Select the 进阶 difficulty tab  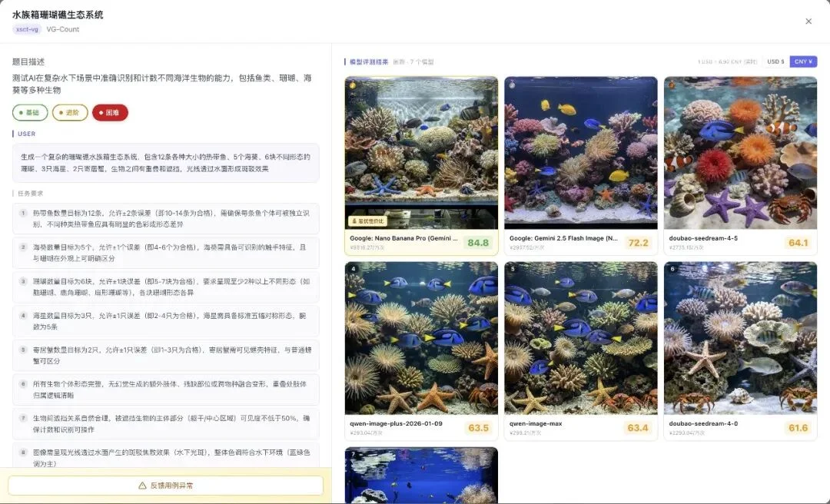click(x=71, y=112)
